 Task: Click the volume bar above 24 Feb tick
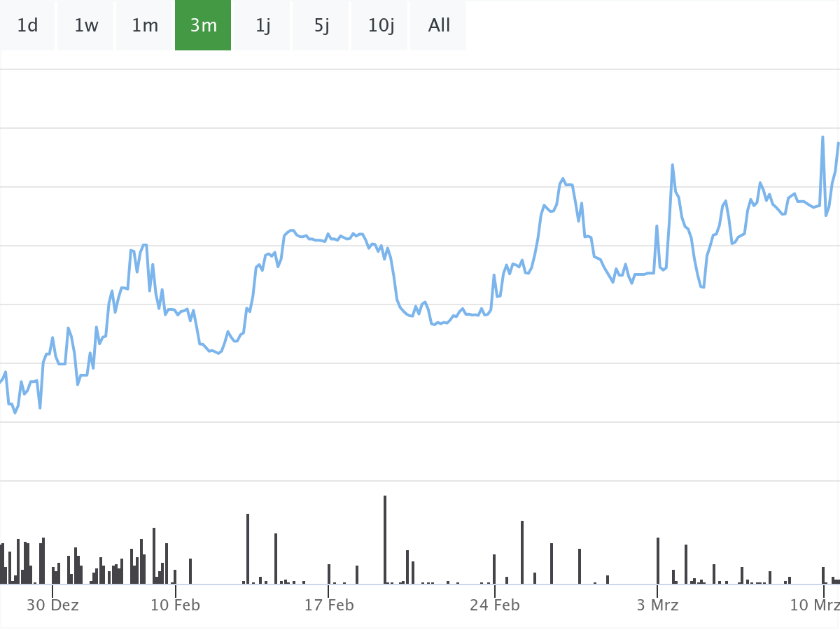pos(494,569)
